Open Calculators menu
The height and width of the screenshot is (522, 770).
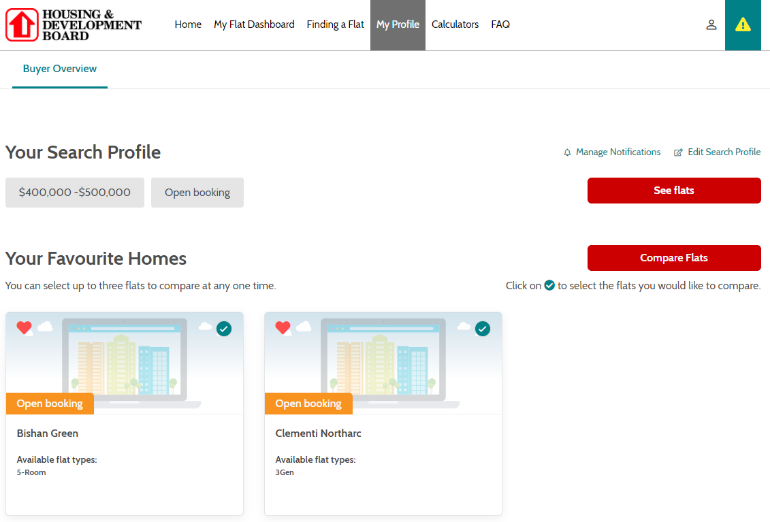click(x=455, y=25)
